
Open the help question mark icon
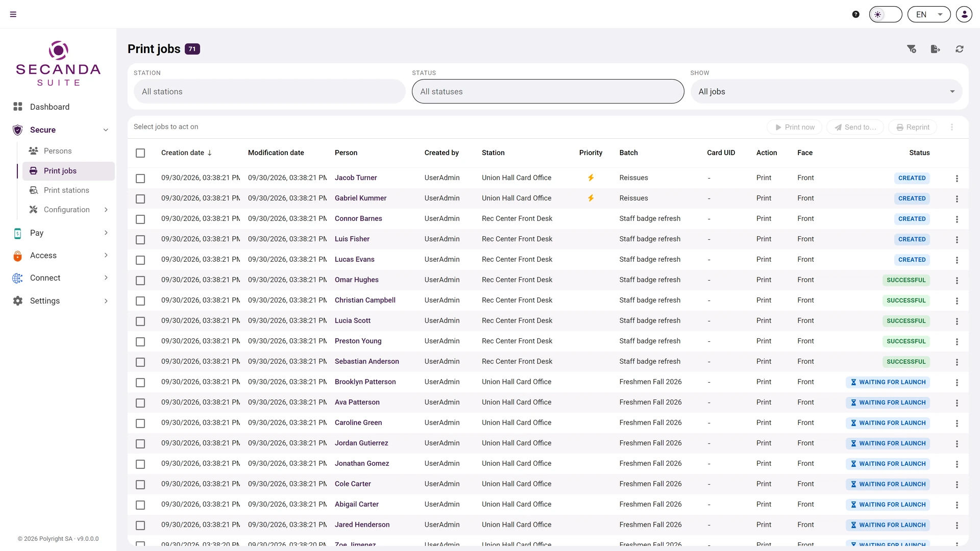856,14
